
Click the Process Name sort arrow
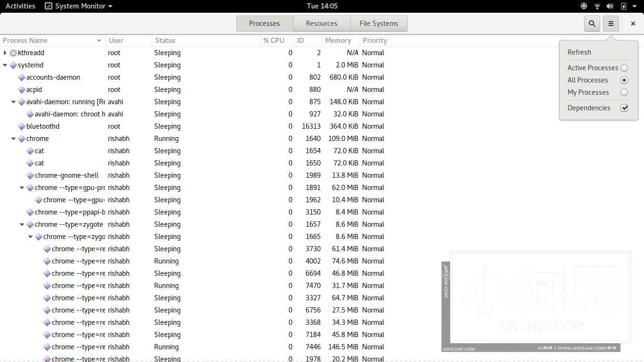tap(99, 41)
